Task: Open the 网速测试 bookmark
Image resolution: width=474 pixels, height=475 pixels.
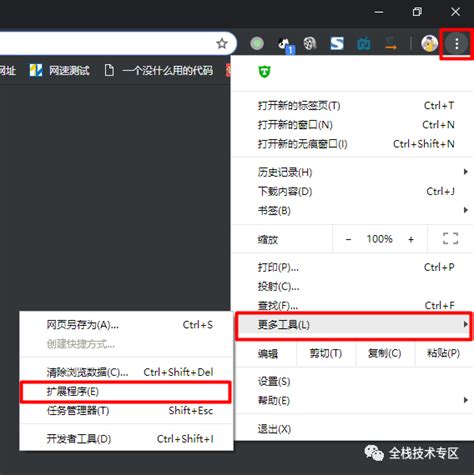Action: tap(59, 70)
